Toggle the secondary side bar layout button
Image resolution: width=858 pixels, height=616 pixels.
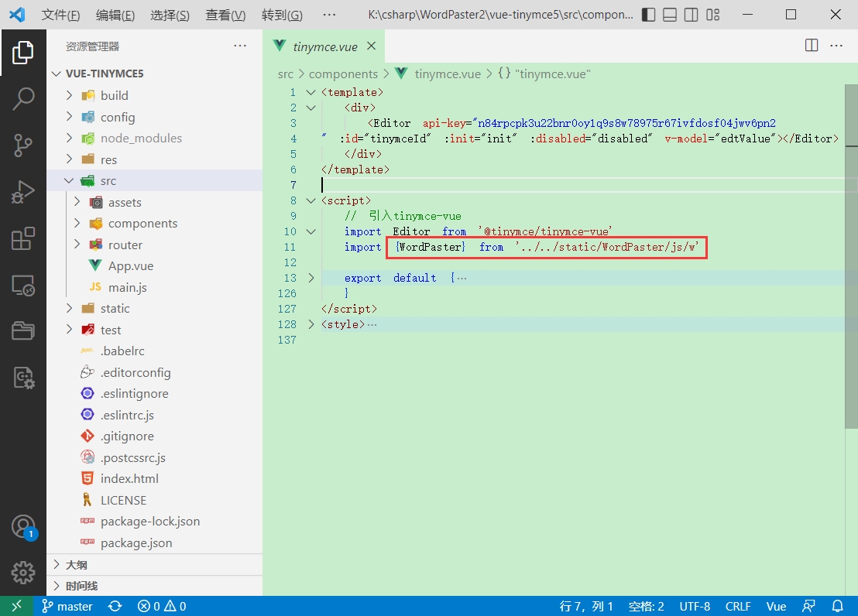[x=692, y=15]
